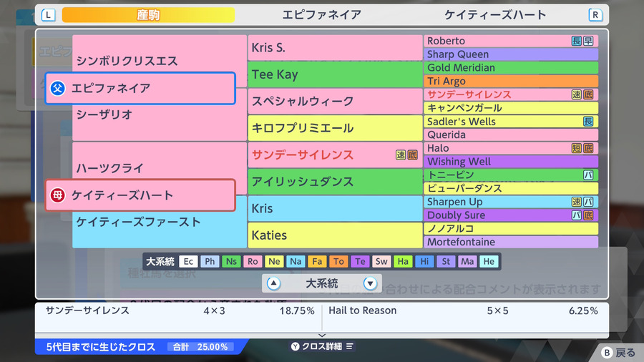Viewport: 644px width, 362px height.
Task: Select the 産駒 tab
Action: click(148, 15)
